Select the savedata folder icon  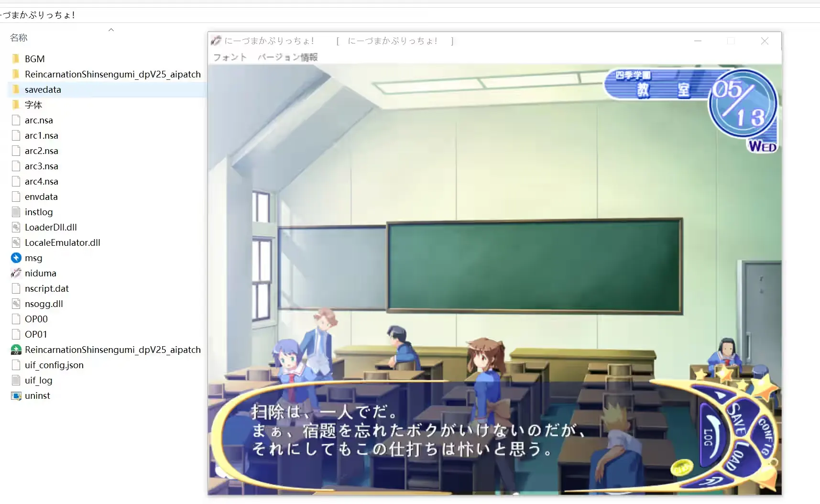click(16, 89)
